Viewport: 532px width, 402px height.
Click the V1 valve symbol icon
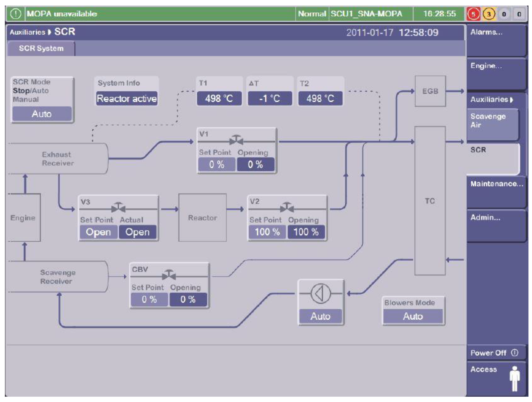(236, 140)
